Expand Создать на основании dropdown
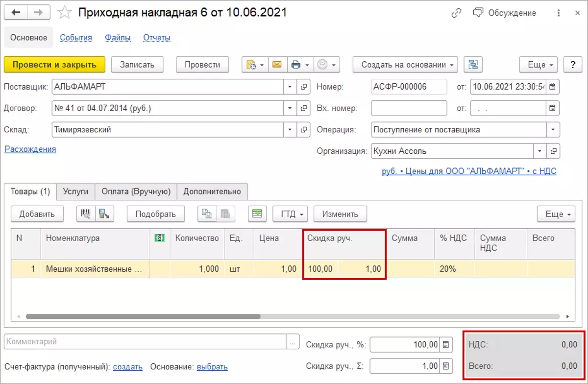This screenshot has width=588, height=384. pos(405,64)
